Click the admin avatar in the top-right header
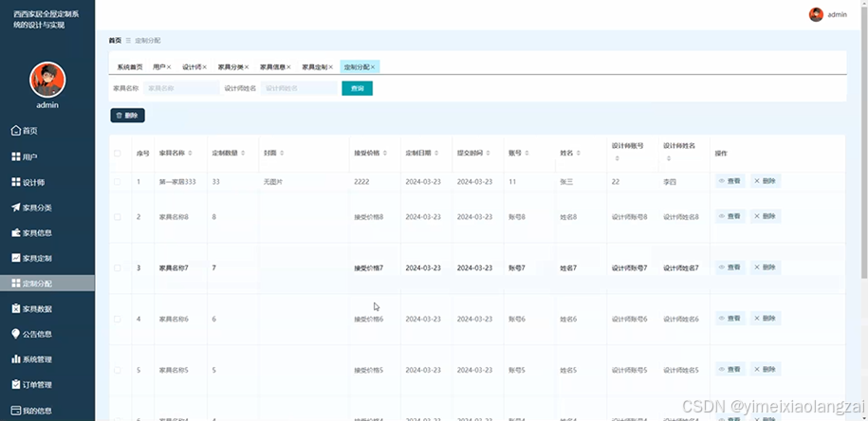 816,15
